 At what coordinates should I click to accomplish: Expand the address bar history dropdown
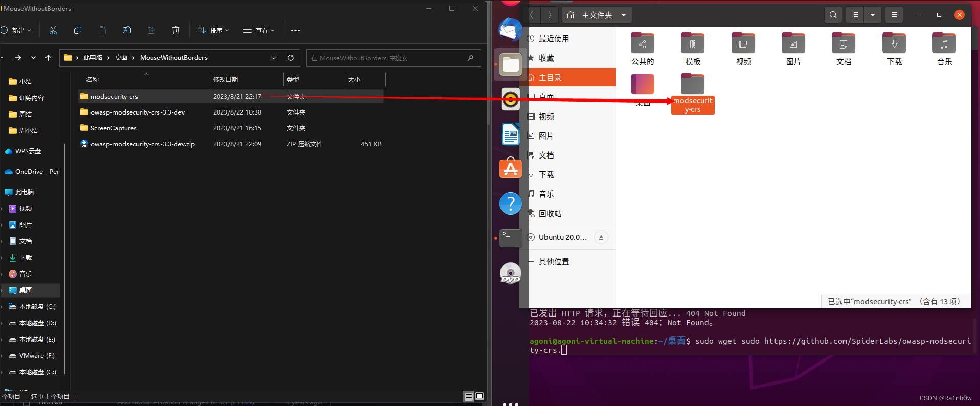274,58
